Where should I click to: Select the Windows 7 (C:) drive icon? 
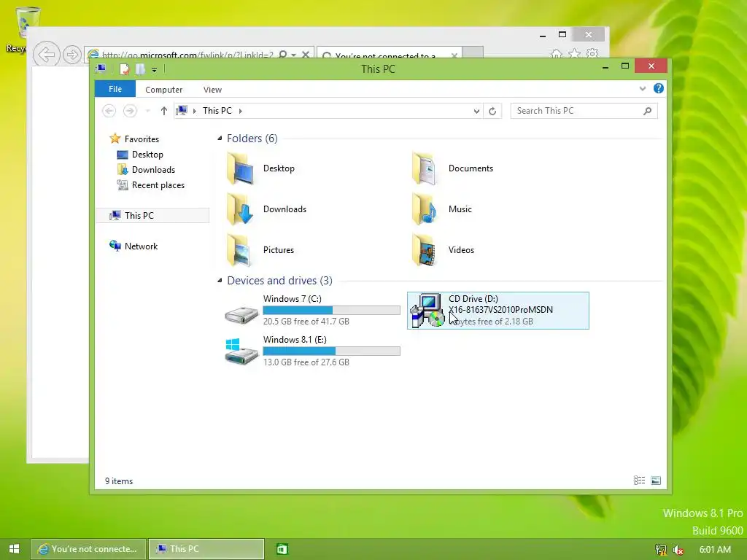point(241,315)
